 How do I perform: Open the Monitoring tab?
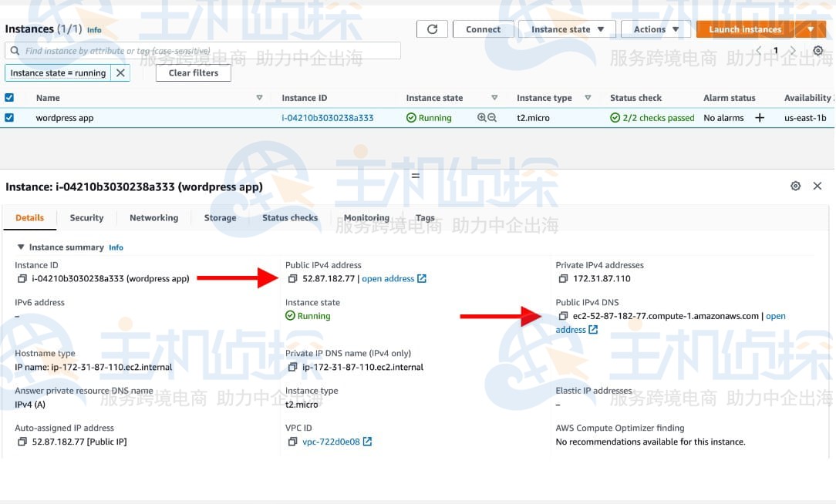click(x=366, y=218)
